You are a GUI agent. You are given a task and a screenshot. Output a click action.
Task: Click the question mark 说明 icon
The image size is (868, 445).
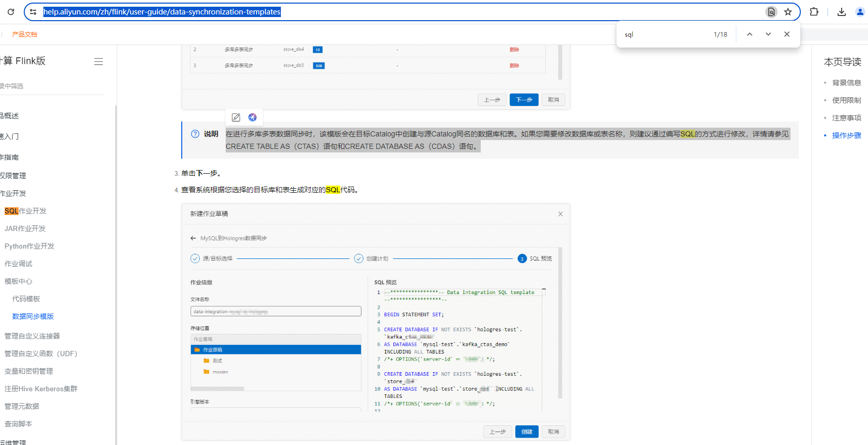click(195, 134)
